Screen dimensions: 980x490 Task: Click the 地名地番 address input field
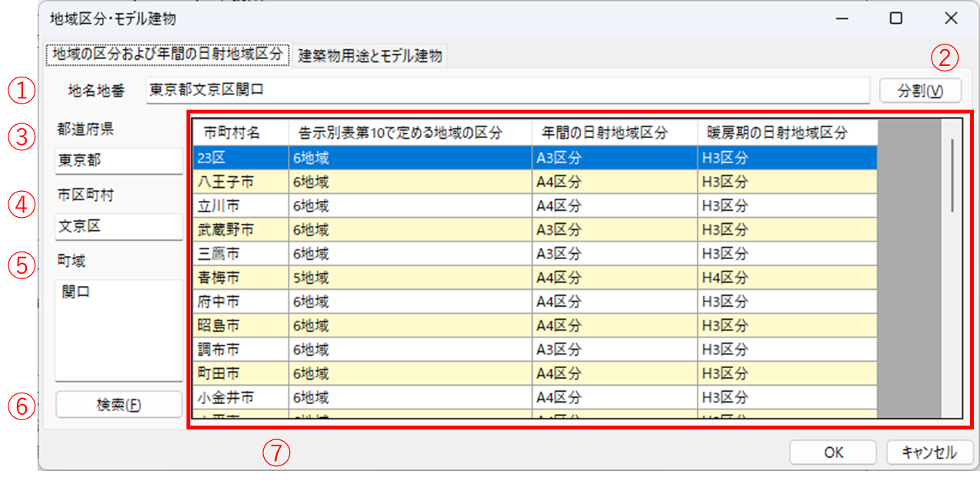506,90
